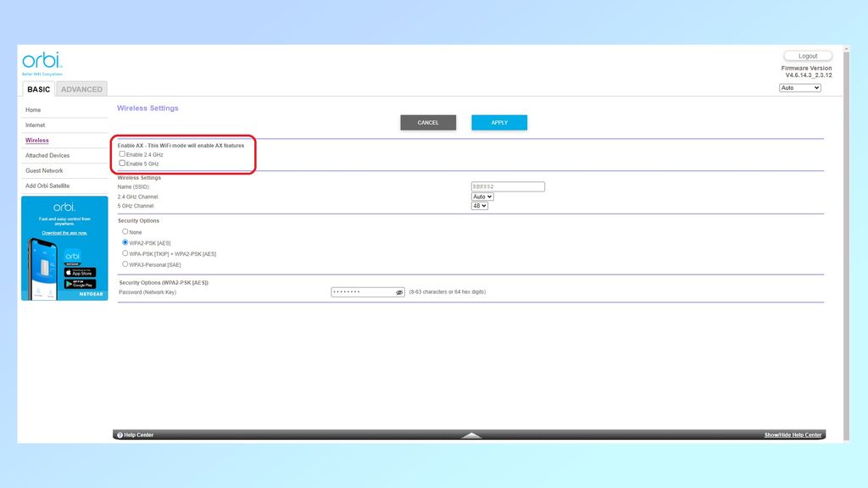Screen dimensions: 868x488
Task: Click the Name (SSID) input field
Action: click(x=508, y=186)
